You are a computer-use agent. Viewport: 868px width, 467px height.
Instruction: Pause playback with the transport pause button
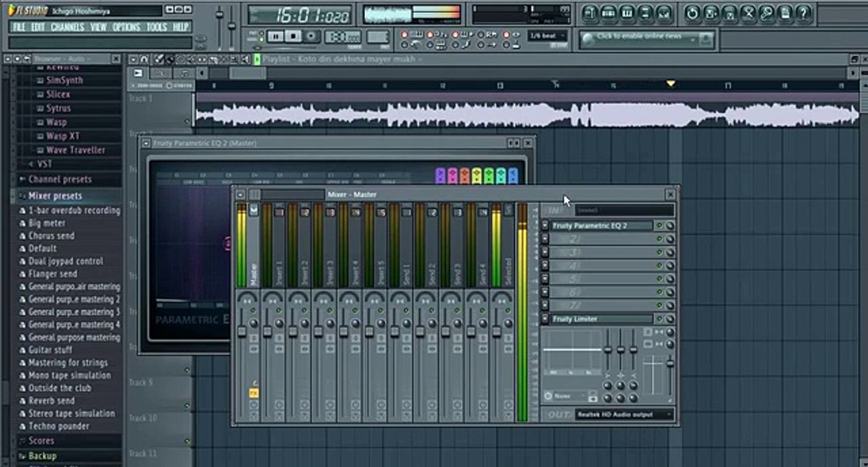[276, 37]
